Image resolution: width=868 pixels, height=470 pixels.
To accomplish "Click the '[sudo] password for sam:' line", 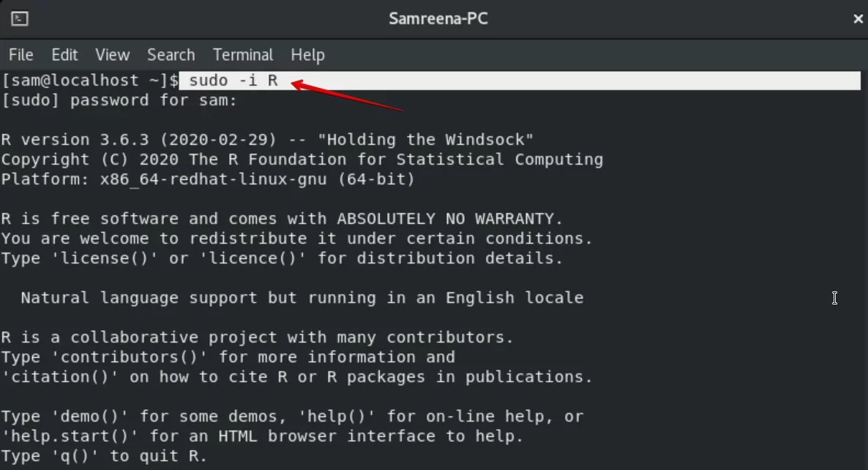I will pyautogui.click(x=119, y=100).
